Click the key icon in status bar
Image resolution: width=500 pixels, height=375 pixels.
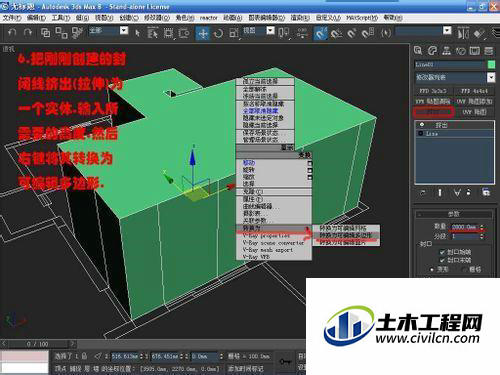(x=285, y=361)
